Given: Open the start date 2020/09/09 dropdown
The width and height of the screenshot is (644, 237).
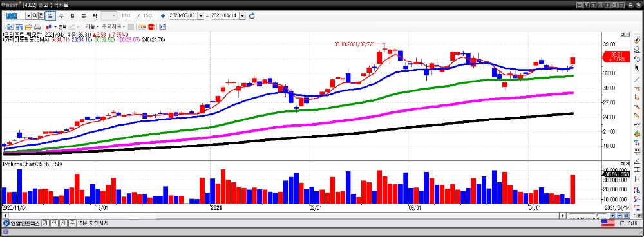Looking at the screenshot, I should click(x=200, y=15).
